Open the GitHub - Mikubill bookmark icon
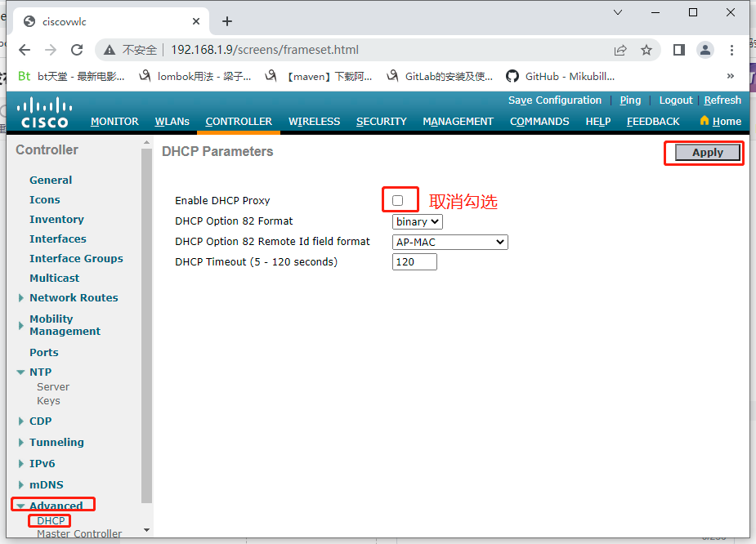The width and height of the screenshot is (756, 544). click(x=512, y=78)
